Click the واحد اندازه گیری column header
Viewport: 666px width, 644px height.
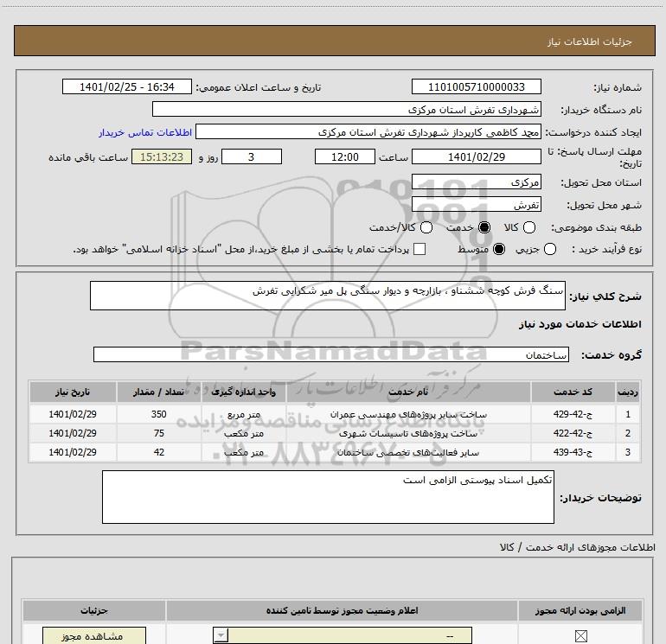click(x=243, y=392)
